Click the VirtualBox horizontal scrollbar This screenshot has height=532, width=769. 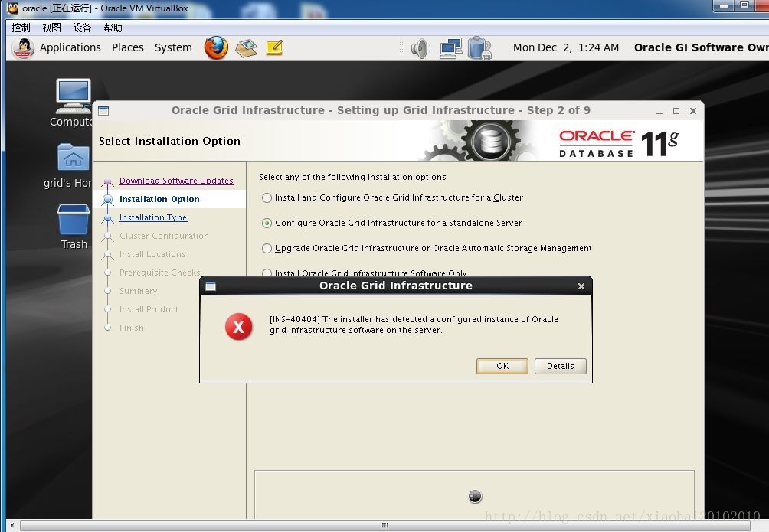coord(385,525)
